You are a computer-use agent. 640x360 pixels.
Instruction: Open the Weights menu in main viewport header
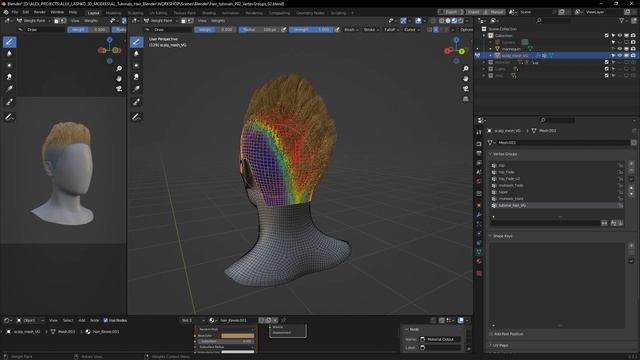click(218, 21)
